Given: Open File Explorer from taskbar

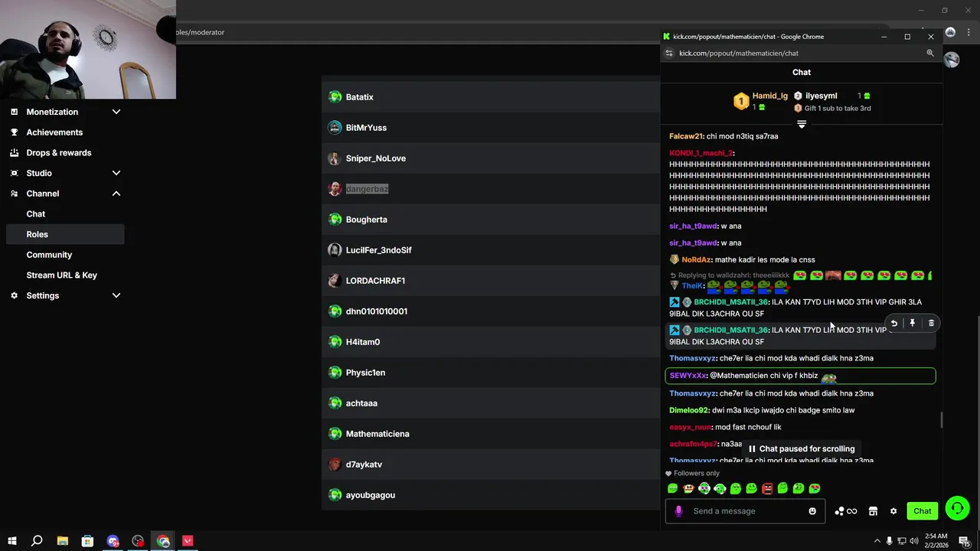Looking at the screenshot, I should point(63,541).
